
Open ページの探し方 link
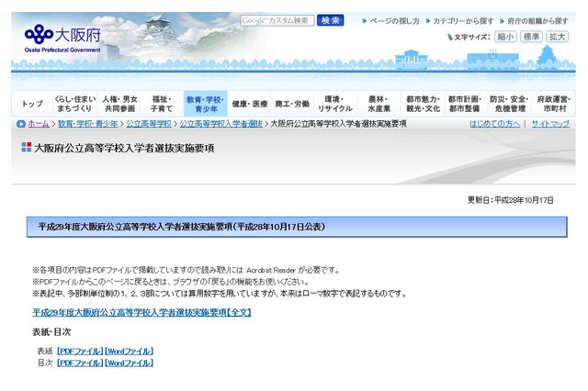394,21
